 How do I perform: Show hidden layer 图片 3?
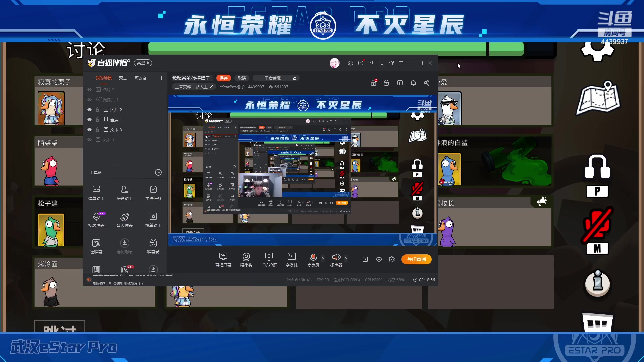point(89,89)
